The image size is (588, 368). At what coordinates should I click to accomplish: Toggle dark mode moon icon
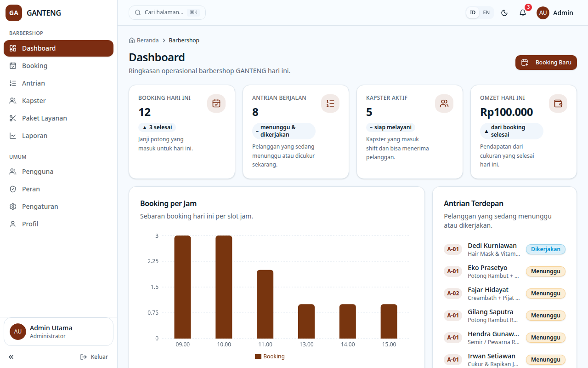pyautogui.click(x=504, y=13)
